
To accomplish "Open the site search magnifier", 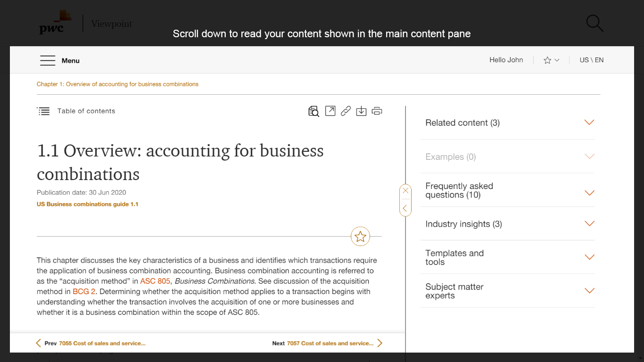I will tap(594, 23).
